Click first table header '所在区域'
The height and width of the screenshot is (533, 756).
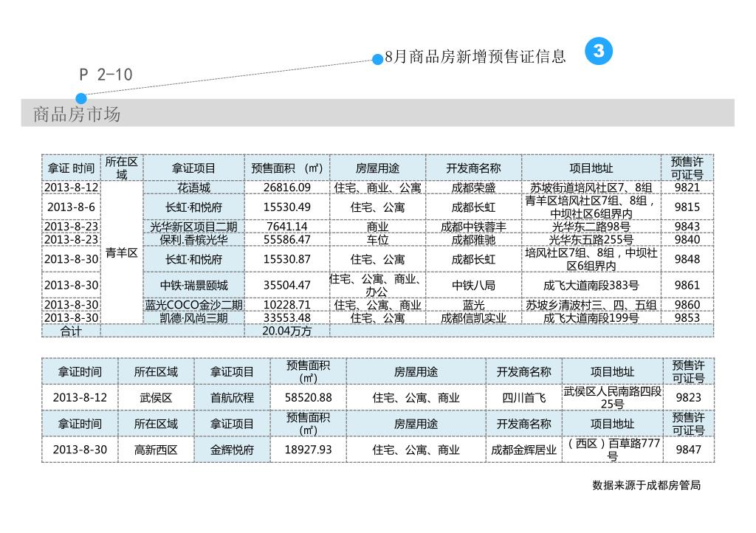(x=122, y=168)
